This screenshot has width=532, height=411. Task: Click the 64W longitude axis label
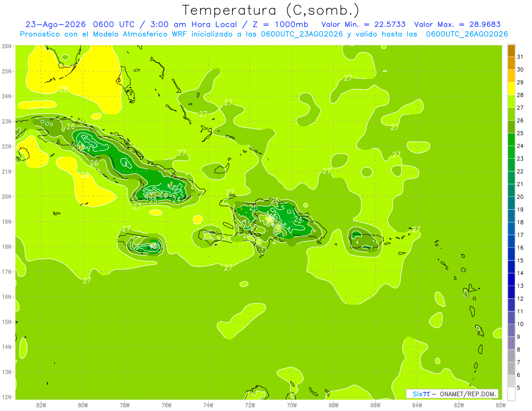(x=417, y=404)
